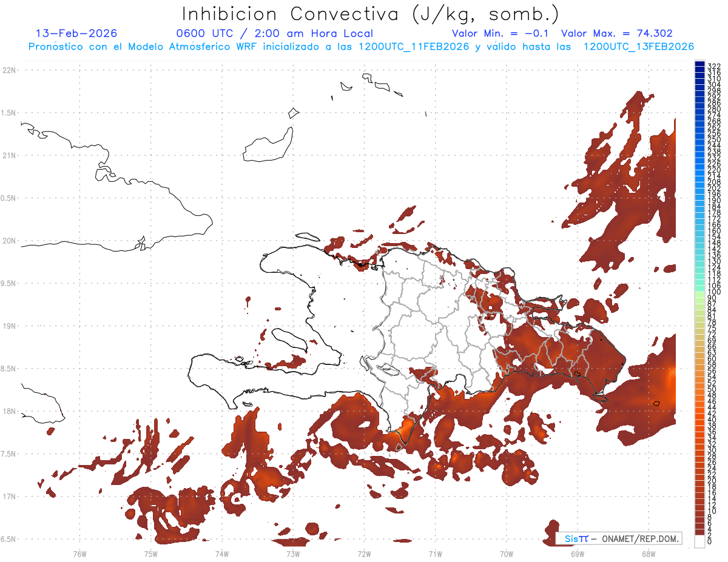Viewport: 728px width, 562px height.
Task: Click the '74W' longitude label
Action: [x=221, y=554]
